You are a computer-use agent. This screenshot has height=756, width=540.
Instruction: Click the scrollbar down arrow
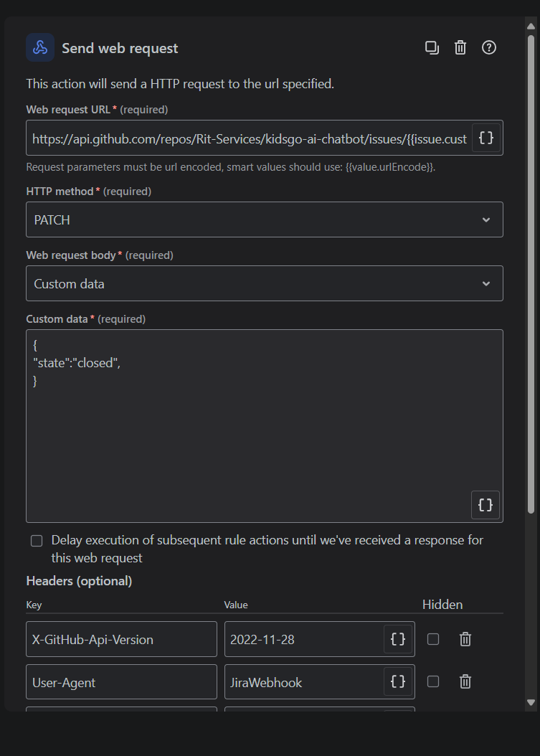click(531, 702)
